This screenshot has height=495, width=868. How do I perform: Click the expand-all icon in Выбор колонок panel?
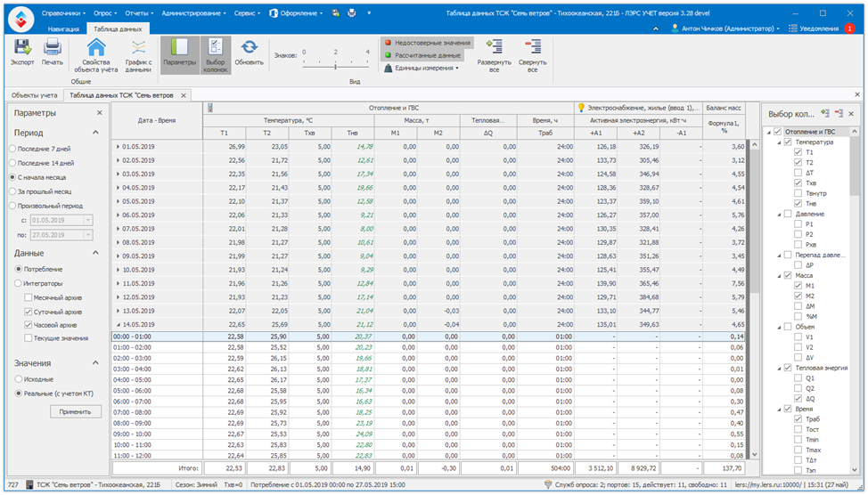(x=825, y=113)
